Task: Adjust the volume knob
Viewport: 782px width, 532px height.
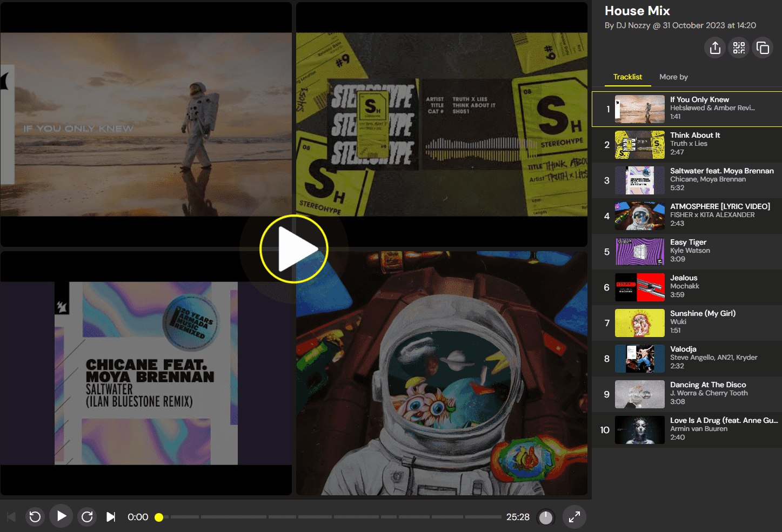Action: [x=546, y=517]
